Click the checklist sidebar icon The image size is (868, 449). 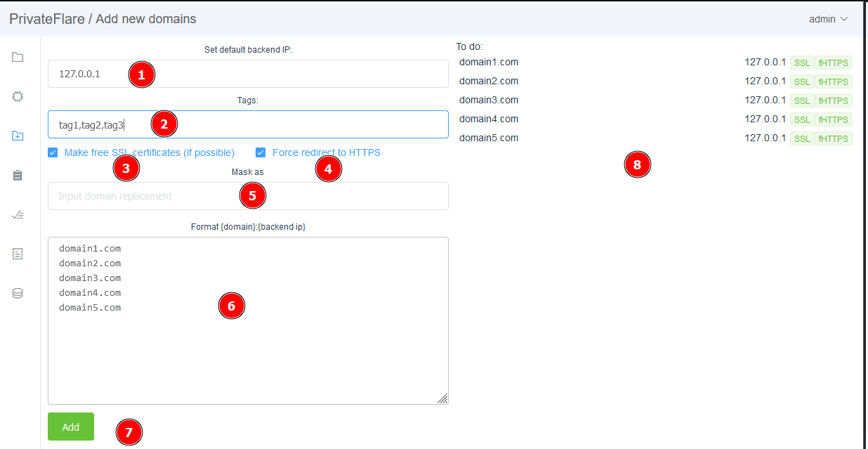(18, 215)
